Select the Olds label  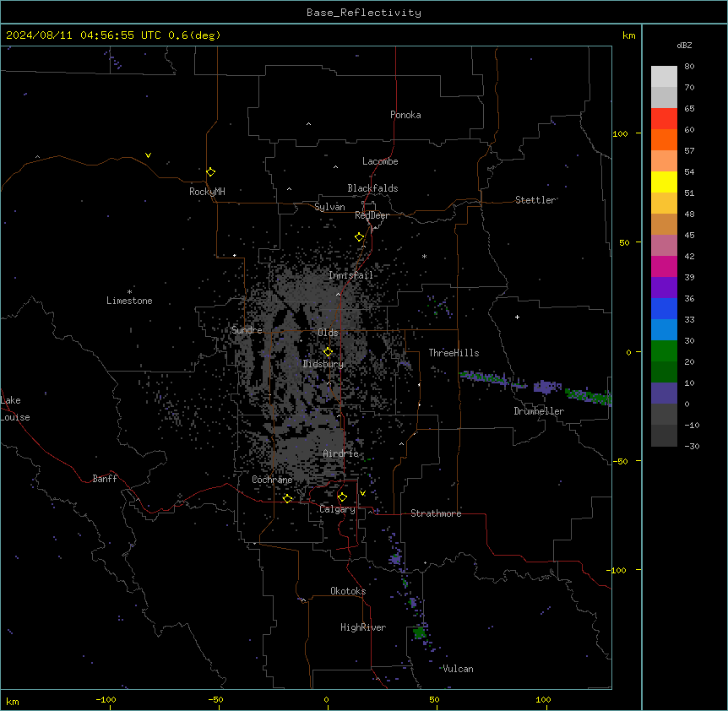[328, 333]
